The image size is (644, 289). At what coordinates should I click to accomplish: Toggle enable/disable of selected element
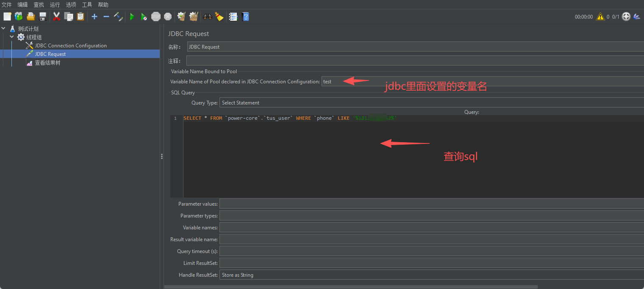[118, 17]
